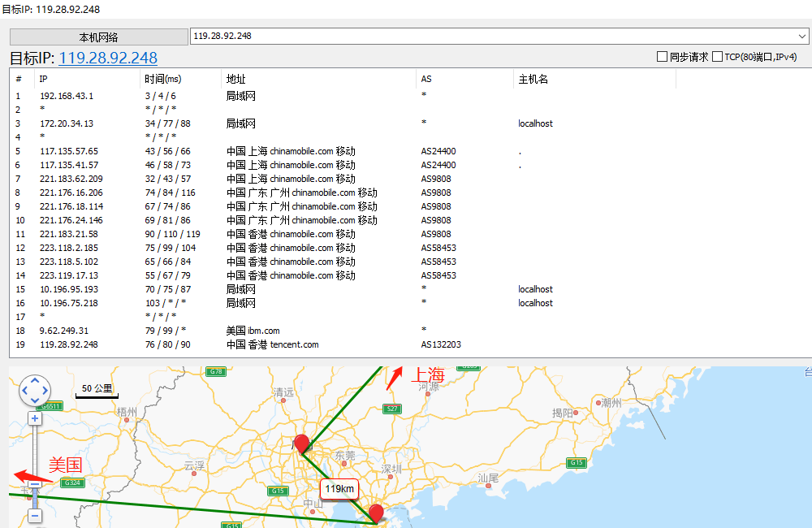Pan the map right with the arrow
The width and height of the screenshot is (812, 528).
tap(45, 391)
